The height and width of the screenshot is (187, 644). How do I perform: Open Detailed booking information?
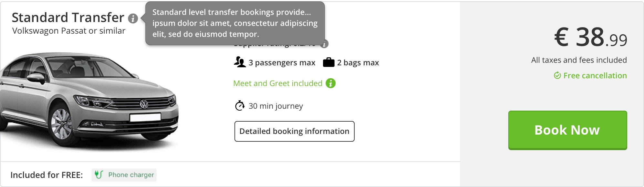294,131
